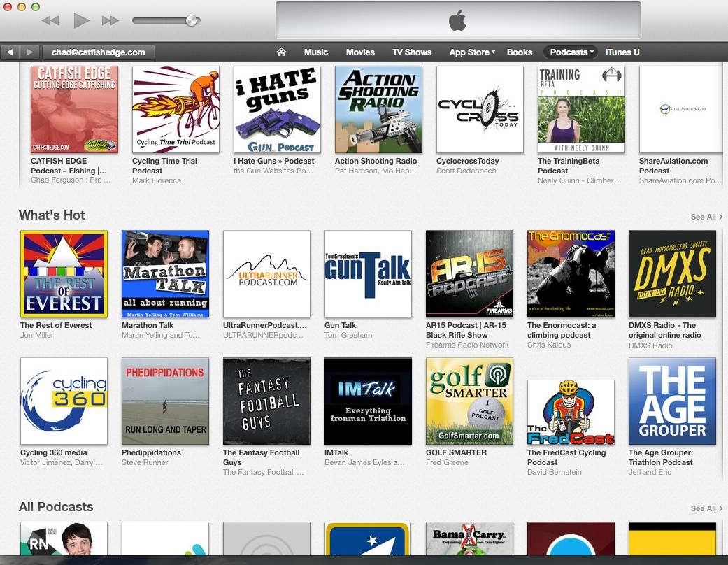Open The Fantasy Football Guys artwork
Image resolution: width=728 pixels, height=565 pixels.
coord(266,401)
